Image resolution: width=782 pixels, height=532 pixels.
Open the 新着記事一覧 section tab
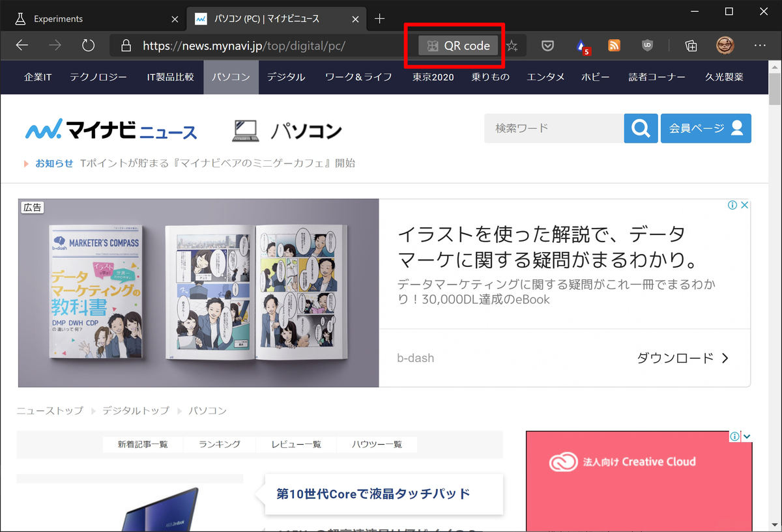pyautogui.click(x=143, y=444)
